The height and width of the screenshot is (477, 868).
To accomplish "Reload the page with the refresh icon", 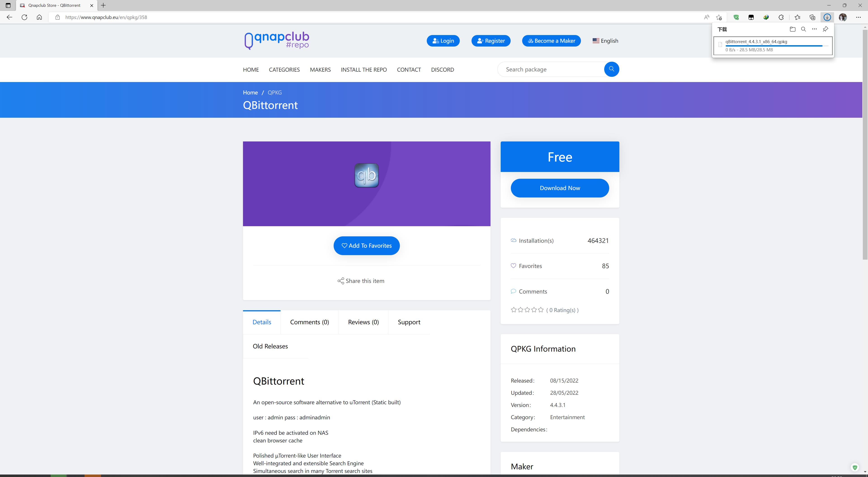I will (24, 17).
